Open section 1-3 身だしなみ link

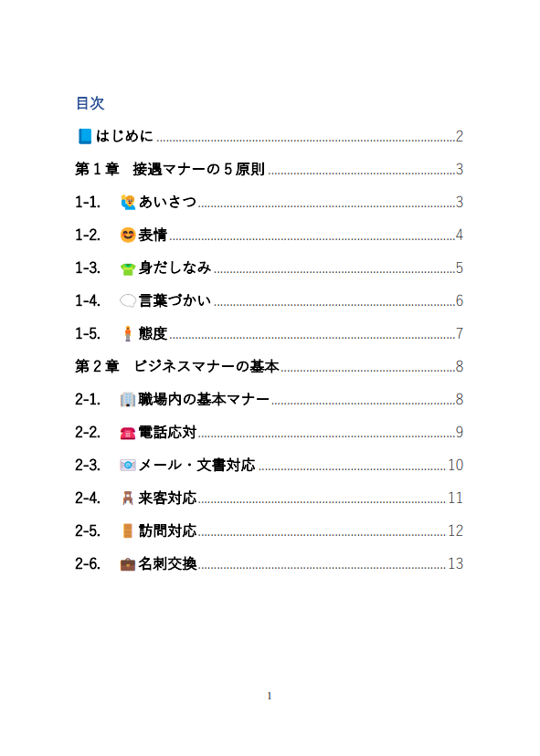pyautogui.click(x=270, y=268)
